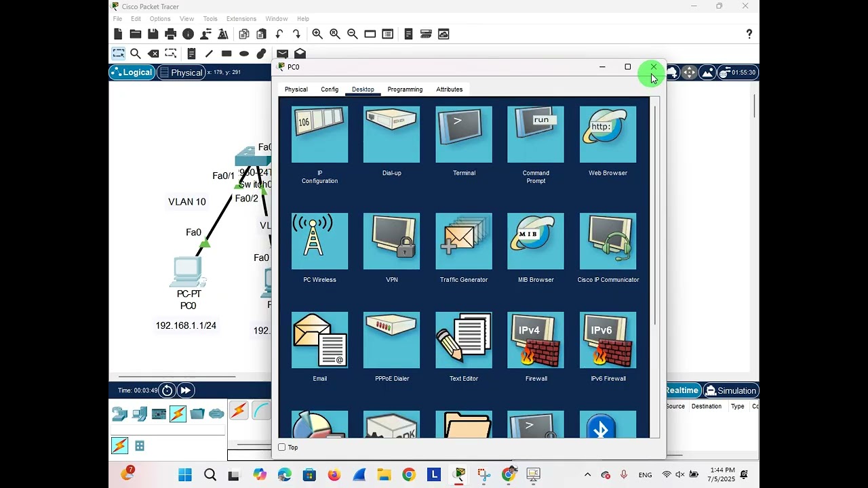Image resolution: width=868 pixels, height=488 pixels.
Task: Open the IPv6 Firewall app
Action: 608,340
